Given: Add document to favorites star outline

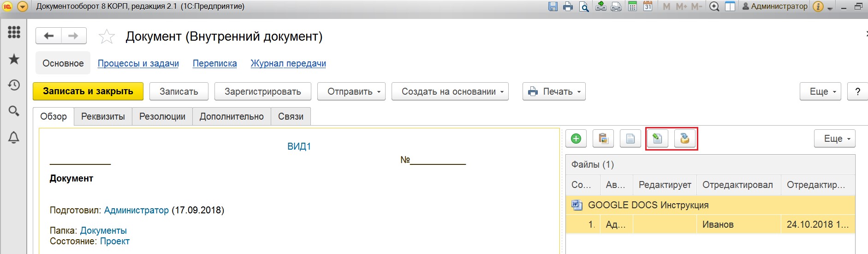Looking at the screenshot, I should tap(107, 36).
